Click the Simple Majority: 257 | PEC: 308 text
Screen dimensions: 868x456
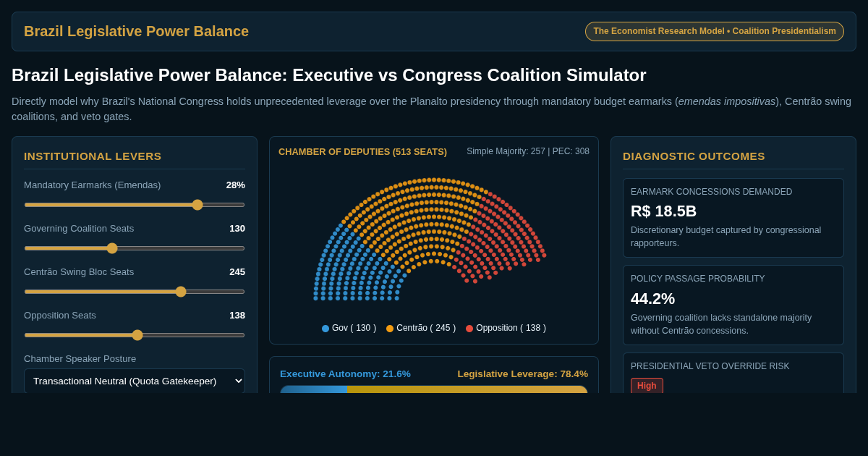coord(528,151)
